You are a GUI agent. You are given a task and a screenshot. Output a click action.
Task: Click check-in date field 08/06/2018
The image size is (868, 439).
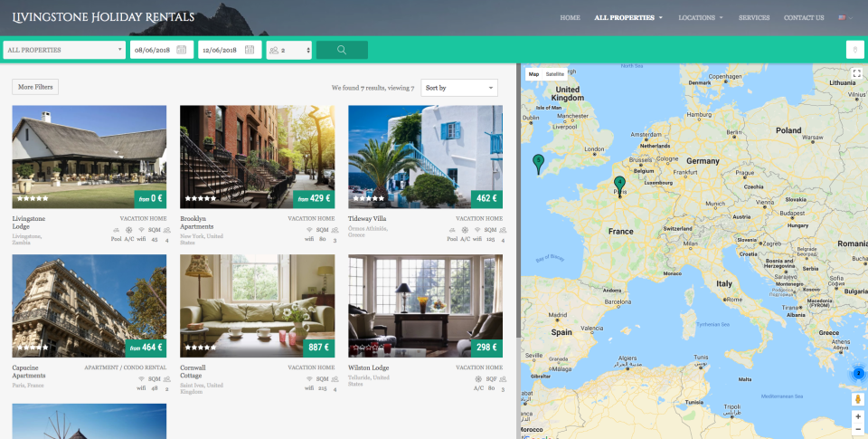click(x=162, y=50)
